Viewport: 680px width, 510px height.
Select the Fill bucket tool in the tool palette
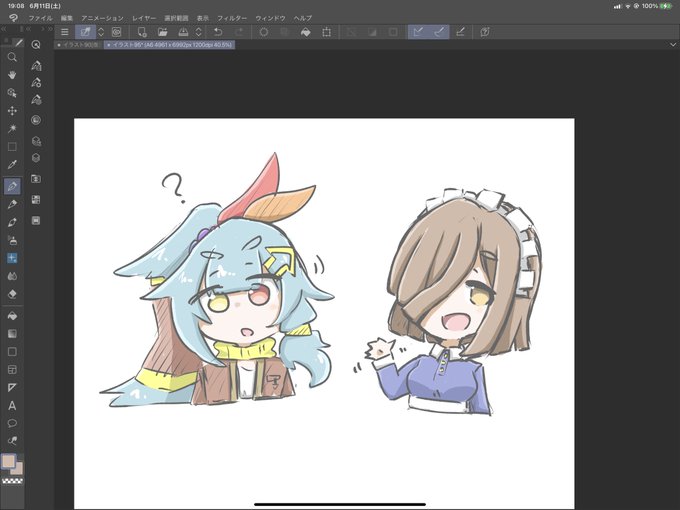pos(12,316)
